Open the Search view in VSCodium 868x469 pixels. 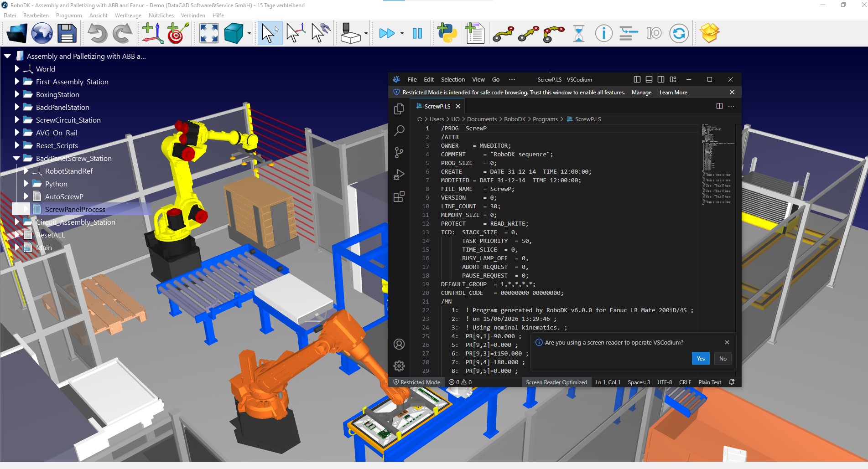point(399,131)
